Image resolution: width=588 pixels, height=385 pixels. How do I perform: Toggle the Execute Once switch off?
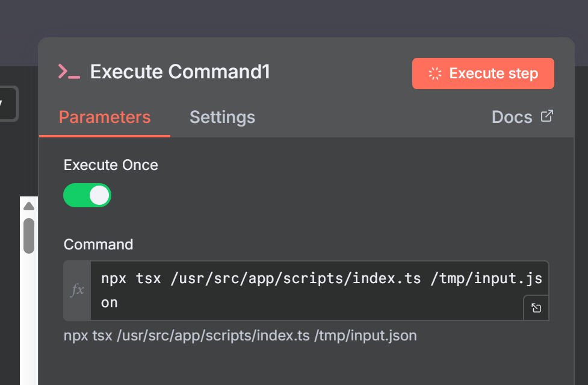point(87,195)
